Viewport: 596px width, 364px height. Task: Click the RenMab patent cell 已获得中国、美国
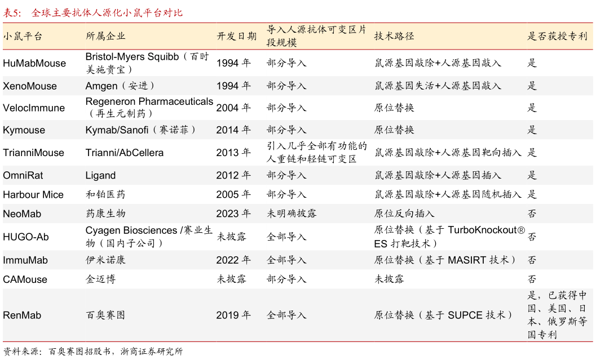[557, 315]
